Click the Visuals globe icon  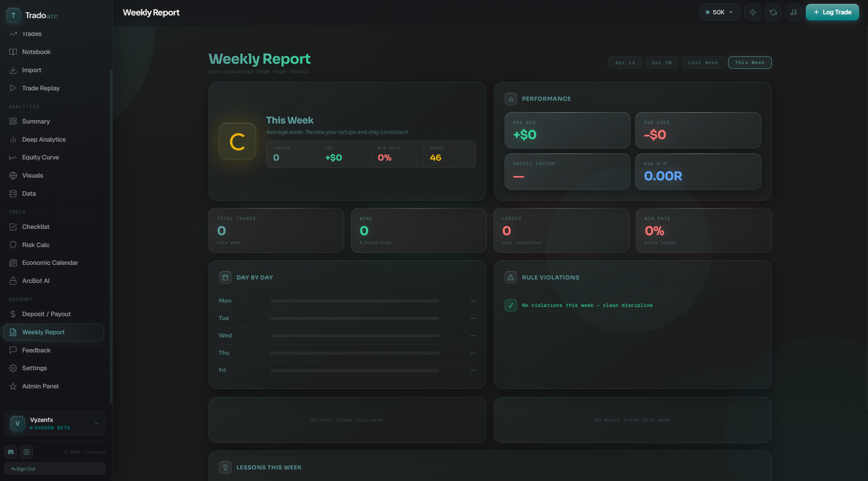(13, 175)
